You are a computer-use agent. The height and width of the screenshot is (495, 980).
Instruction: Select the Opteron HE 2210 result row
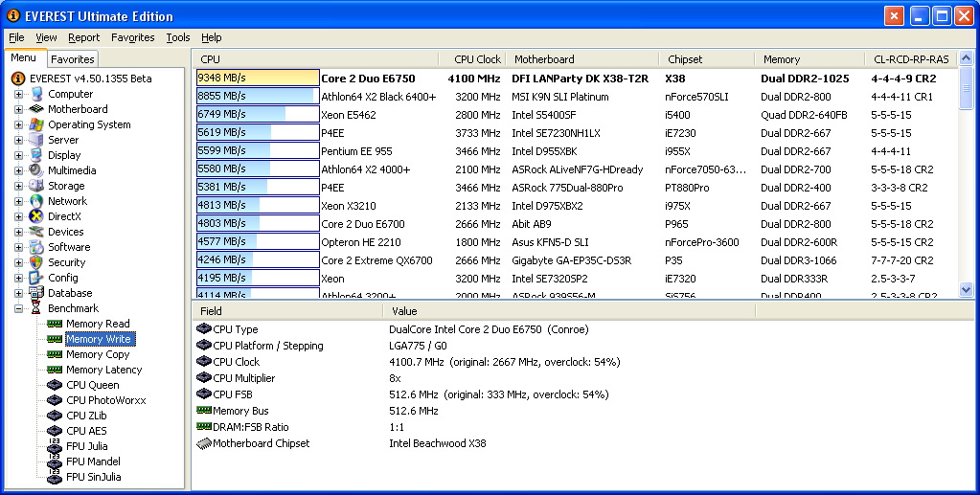coord(577,242)
